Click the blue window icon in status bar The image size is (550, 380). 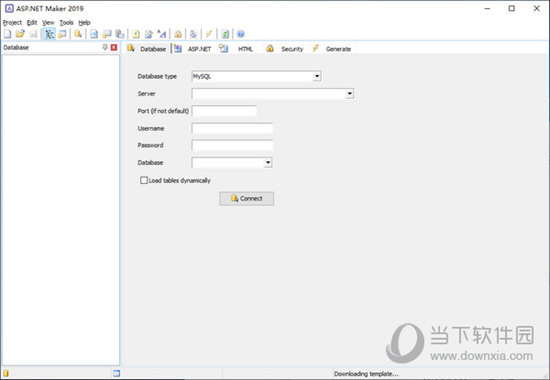pos(116,373)
